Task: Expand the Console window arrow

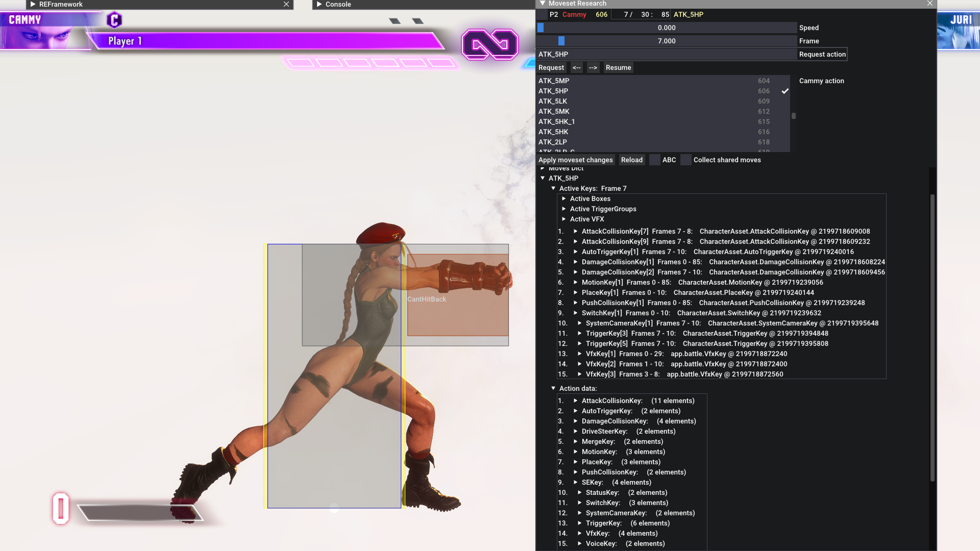Action: coord(320,4)
